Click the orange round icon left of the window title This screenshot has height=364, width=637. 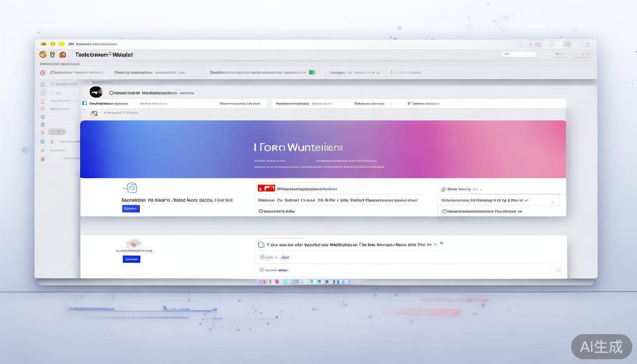pos(43,55)
